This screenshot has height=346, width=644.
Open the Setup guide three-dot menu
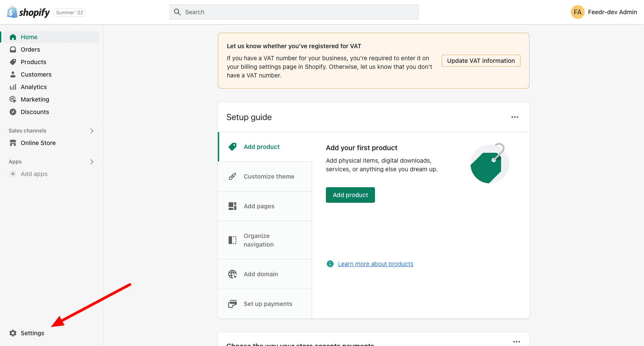click(x=515, y=117)
